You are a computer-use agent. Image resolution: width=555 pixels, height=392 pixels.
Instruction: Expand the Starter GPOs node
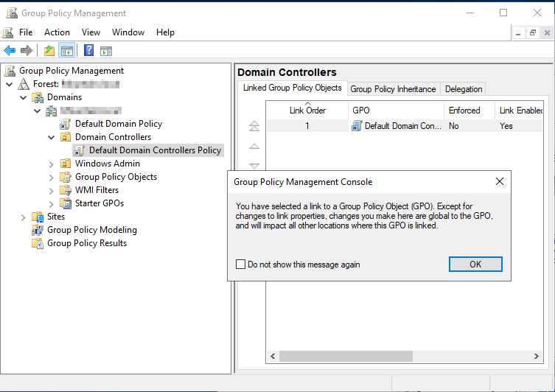click(x=52, y=204)
